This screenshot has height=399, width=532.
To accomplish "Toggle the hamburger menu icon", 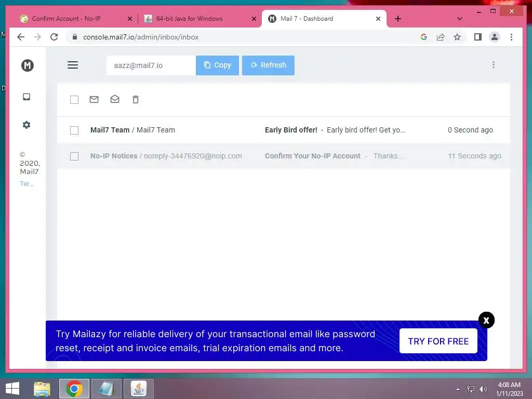I will click(x=73, y=65).
